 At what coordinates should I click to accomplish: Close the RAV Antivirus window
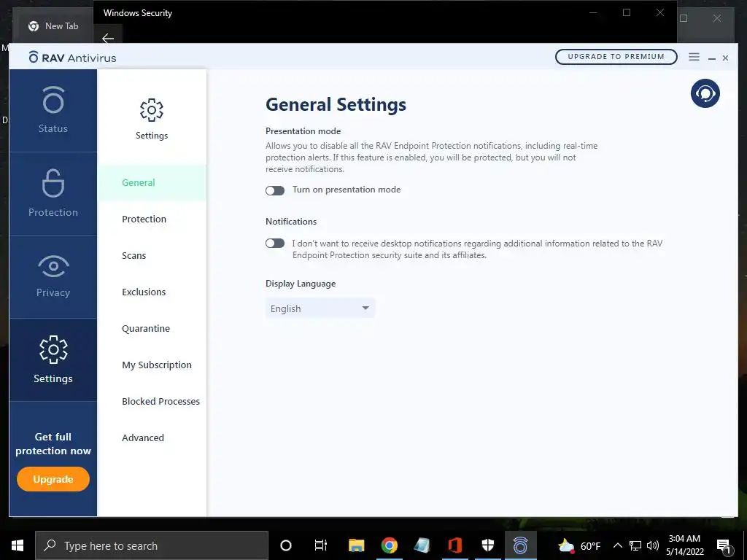pyautogui.click(x=726, y=58)
